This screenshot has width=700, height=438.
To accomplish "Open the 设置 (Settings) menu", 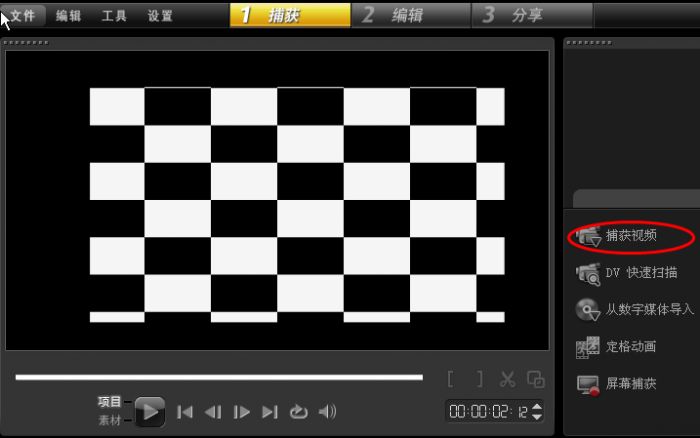I will tap(160, 16).
